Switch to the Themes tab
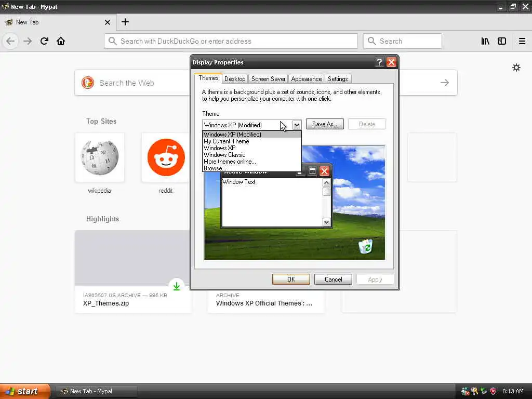 click(x=208, y=78)
